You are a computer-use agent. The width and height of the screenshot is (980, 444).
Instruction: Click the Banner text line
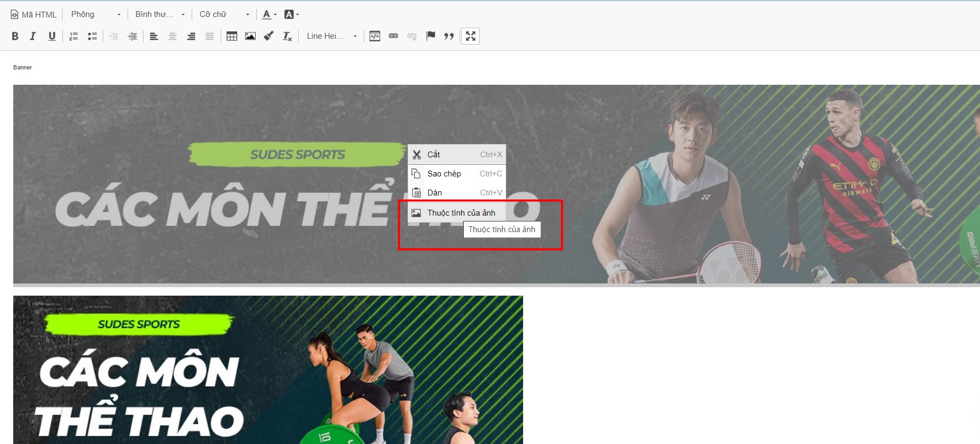tap(23, 67)
